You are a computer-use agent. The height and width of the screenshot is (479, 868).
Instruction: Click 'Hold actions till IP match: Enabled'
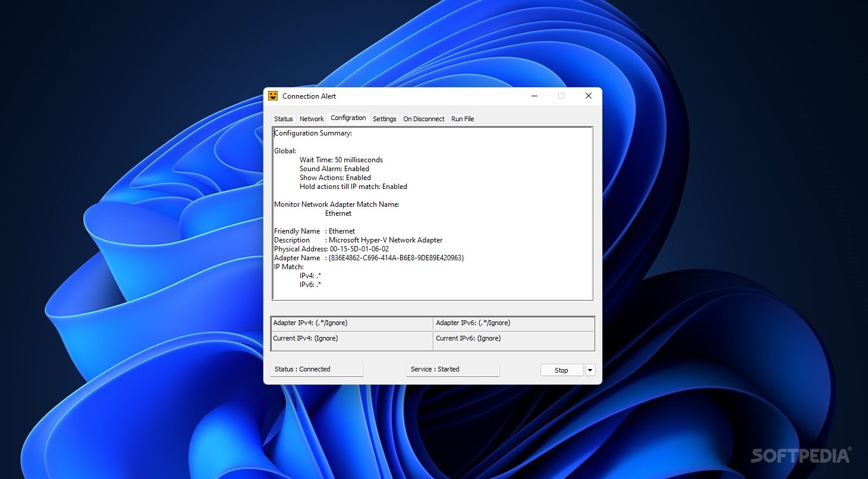click(x=353, y=187)
